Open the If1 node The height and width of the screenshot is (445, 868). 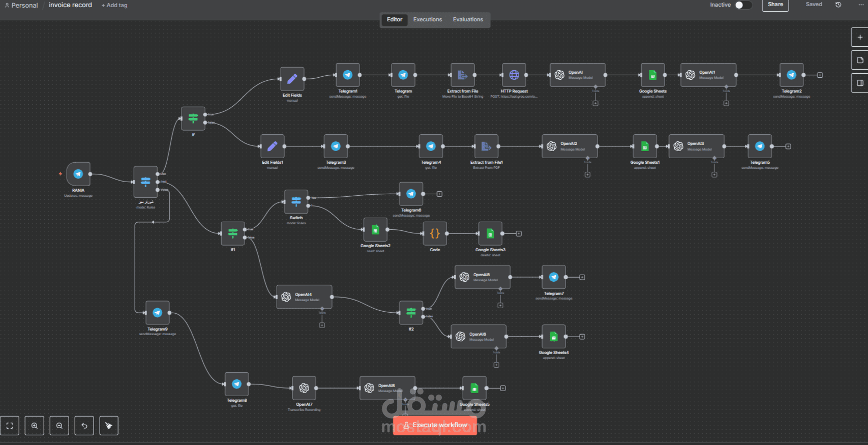pos(233,233)
